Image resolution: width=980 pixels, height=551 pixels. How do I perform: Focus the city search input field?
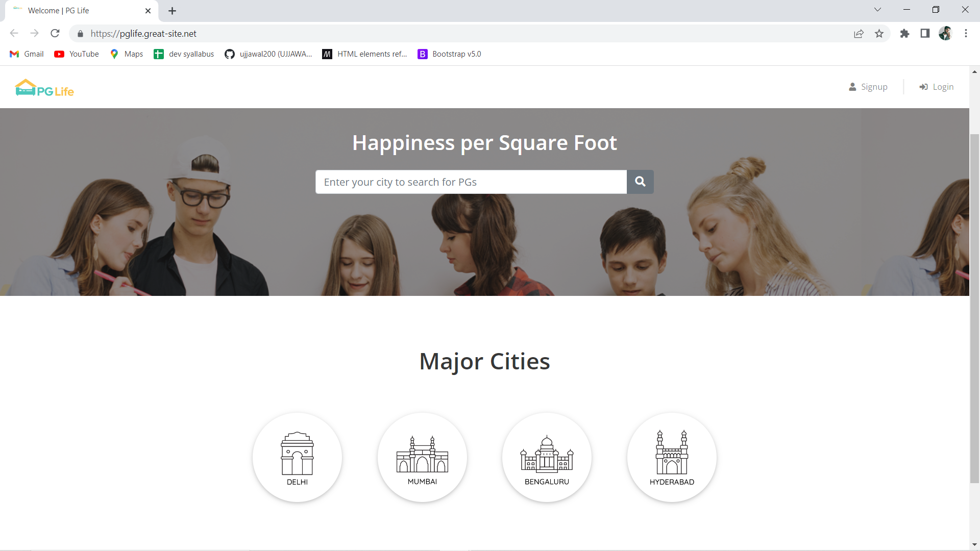pyautogui.click(x=471, y=182)
